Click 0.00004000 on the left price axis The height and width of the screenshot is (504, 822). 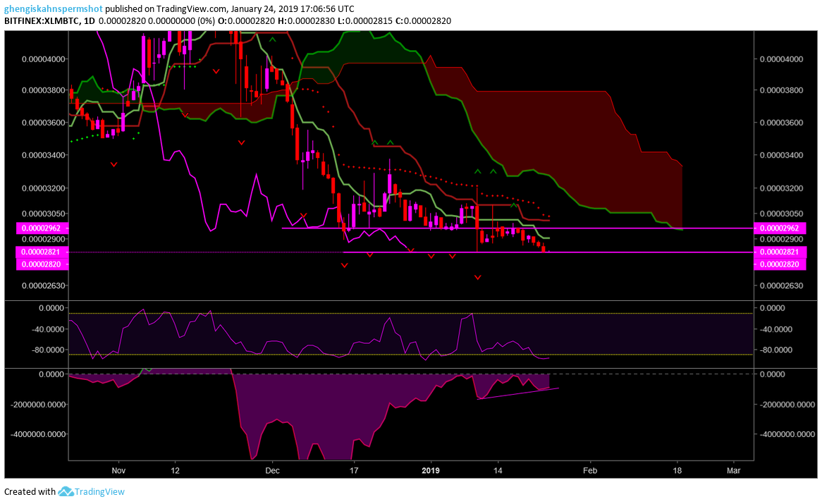click(44, 59)
